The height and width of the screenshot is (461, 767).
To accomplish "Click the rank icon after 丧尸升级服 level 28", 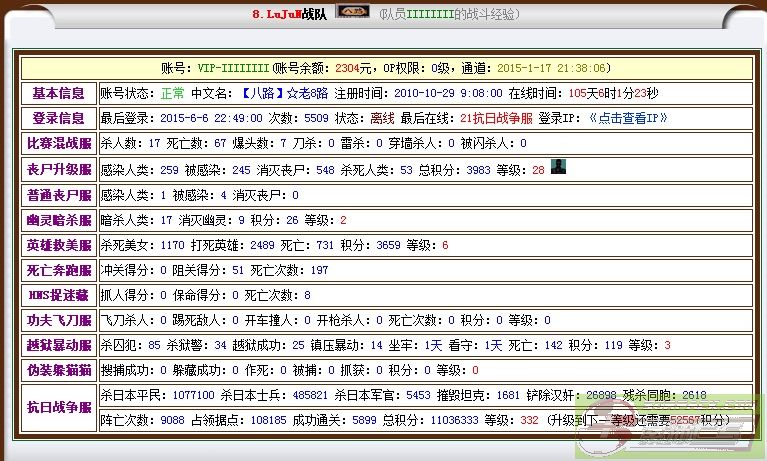I will [559, 168].
